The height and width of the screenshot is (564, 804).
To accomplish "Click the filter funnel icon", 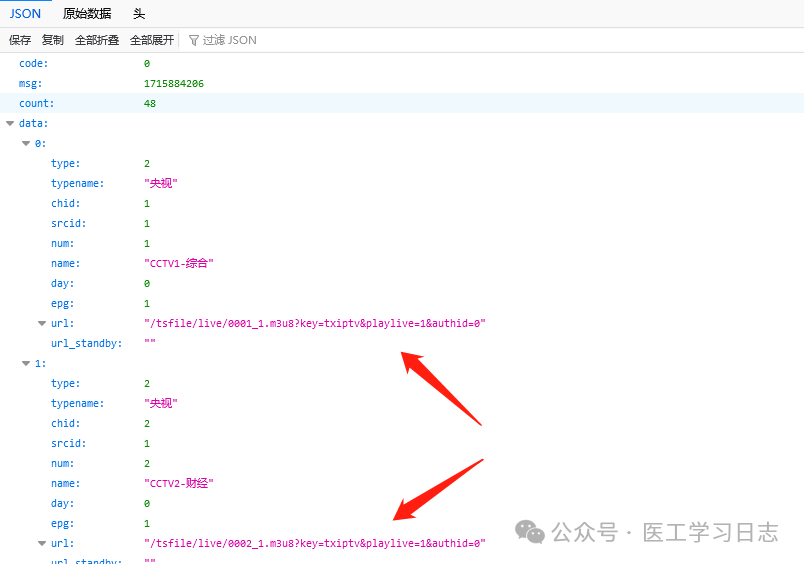I will point(193,41).
